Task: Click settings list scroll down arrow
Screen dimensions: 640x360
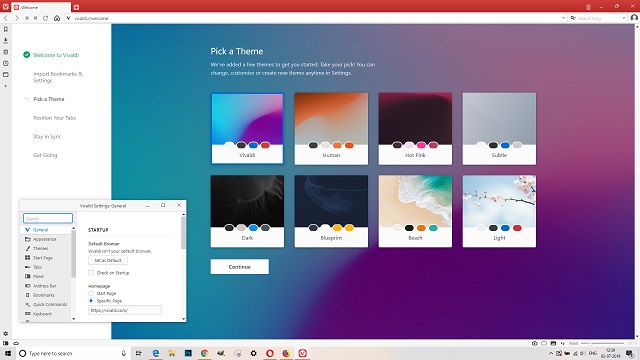Action: pyautogui.click(x=73, y=319)
